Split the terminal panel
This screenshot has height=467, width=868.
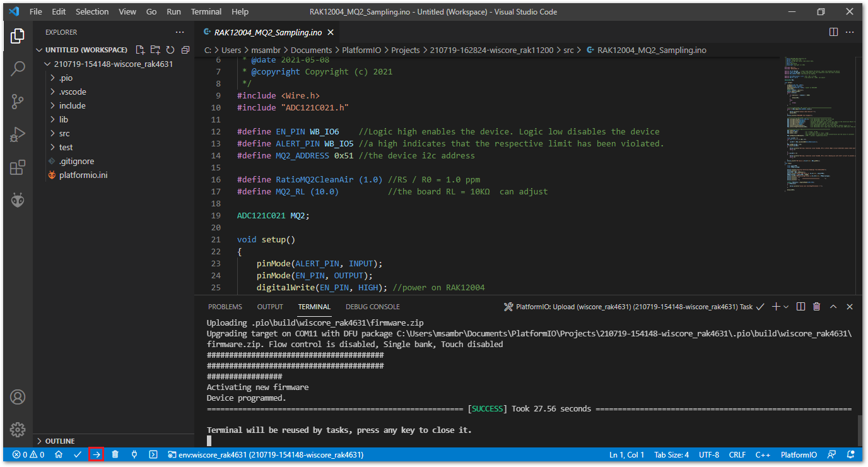point(801,307)
